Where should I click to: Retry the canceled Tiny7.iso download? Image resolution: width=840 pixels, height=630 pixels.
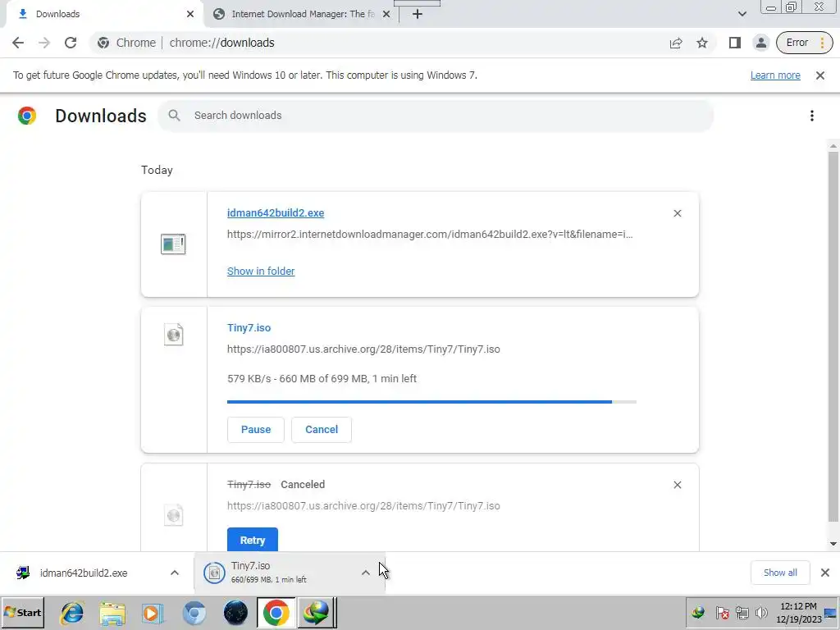tap(253, 540)
